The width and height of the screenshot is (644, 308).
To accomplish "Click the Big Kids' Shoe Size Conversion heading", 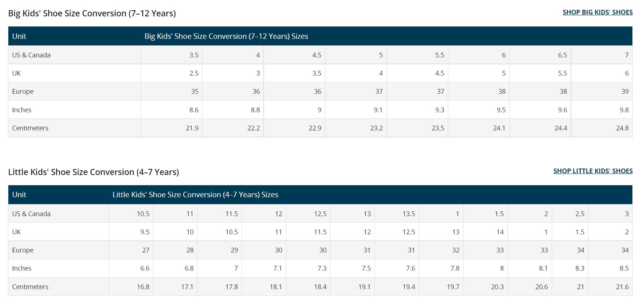I will pyautogui.click(x=92, y=13).
